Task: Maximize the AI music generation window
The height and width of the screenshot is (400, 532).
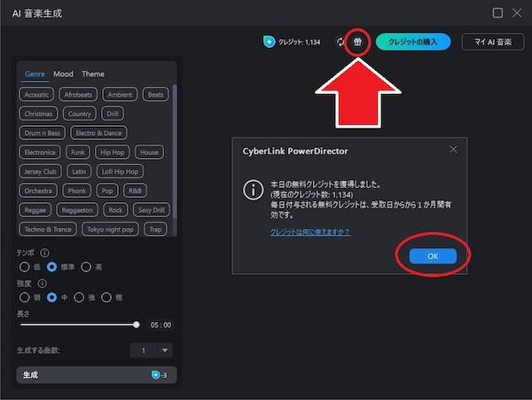Action: (497, 13)
